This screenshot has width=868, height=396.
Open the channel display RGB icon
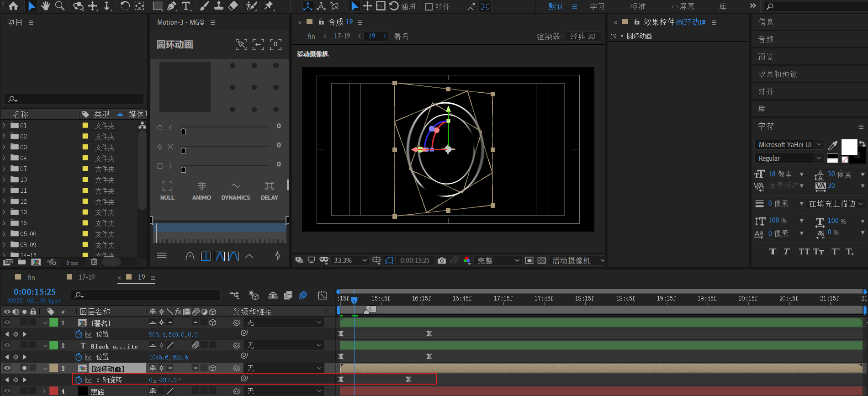tap(467, 260)
